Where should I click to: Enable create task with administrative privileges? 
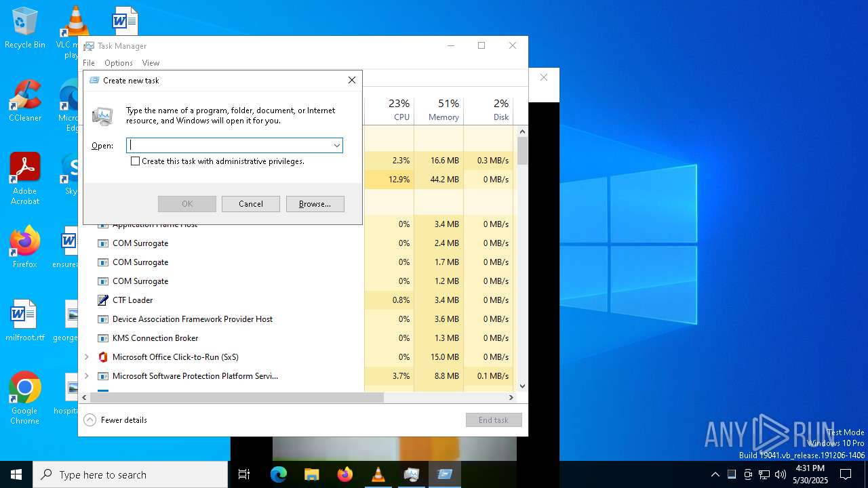[x=135, y=161]
